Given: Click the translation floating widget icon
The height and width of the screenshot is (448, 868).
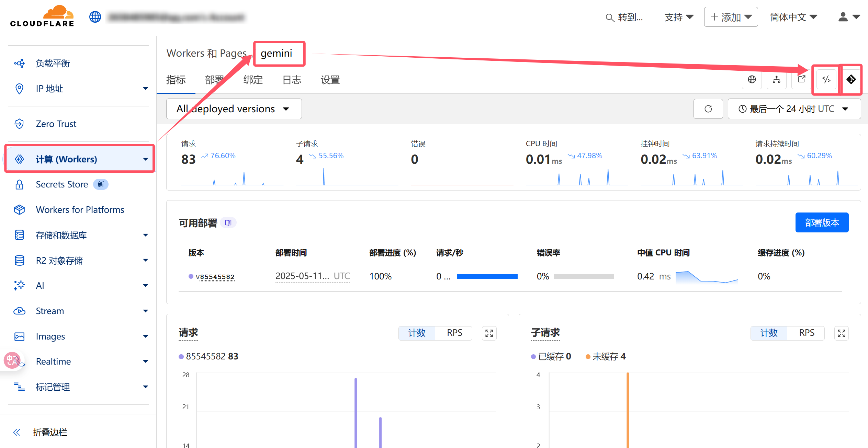Looking at the screenshot, I should click(12, 360).
